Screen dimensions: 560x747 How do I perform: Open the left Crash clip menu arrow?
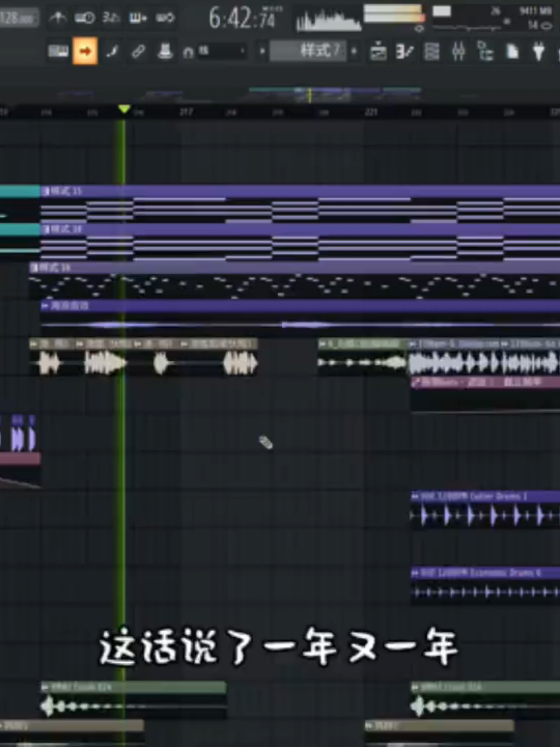pyautogui.click(x=45, y=687)
